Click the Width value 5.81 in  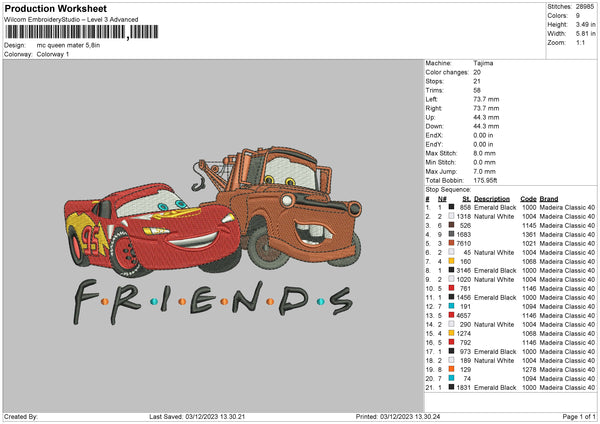tap(585, 34)
